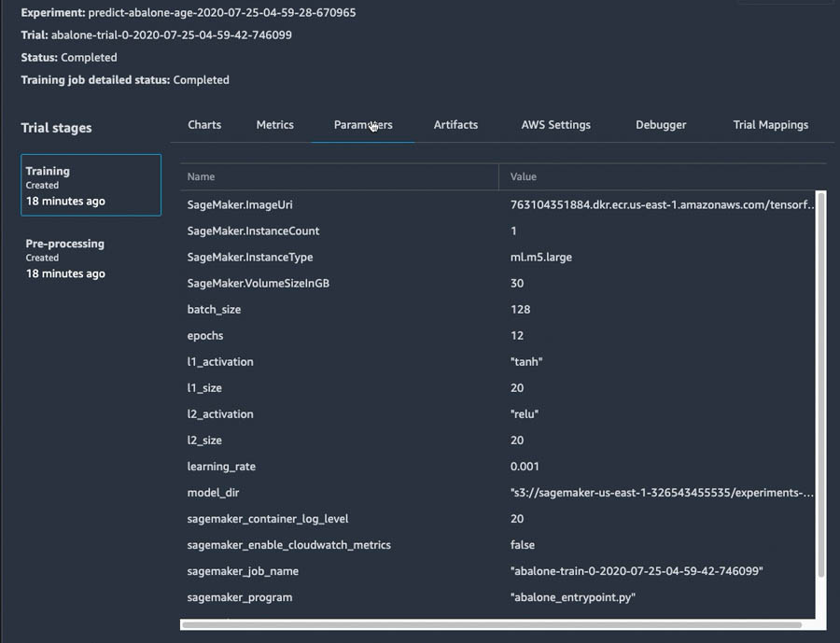The width and height of the screenshot is (840, 643).
Task: Select the Pre-processing trial stage
Action: click(x=91, y=259)
